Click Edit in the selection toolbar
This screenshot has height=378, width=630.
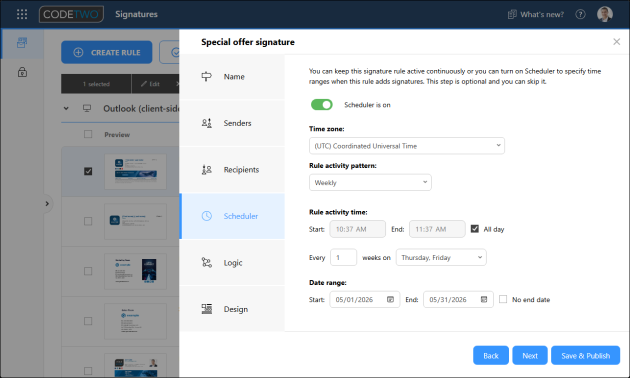pos(150,84)
